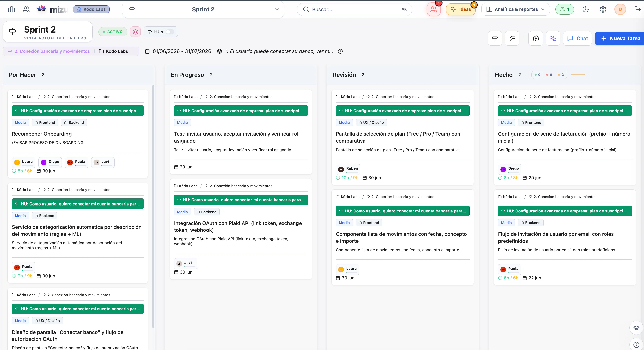This screenshot has width=644, height=350.
Task: Expand the Sprint 2 selector dropdown
Action: coord(203,9)
